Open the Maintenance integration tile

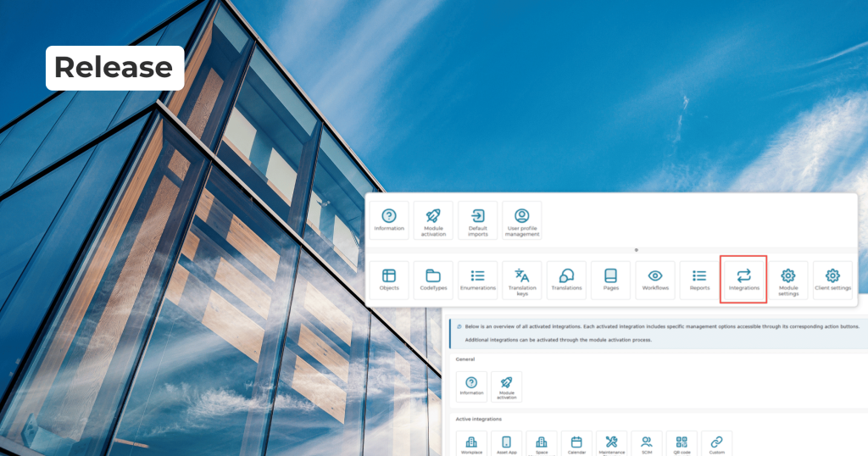tap(612, 444)
